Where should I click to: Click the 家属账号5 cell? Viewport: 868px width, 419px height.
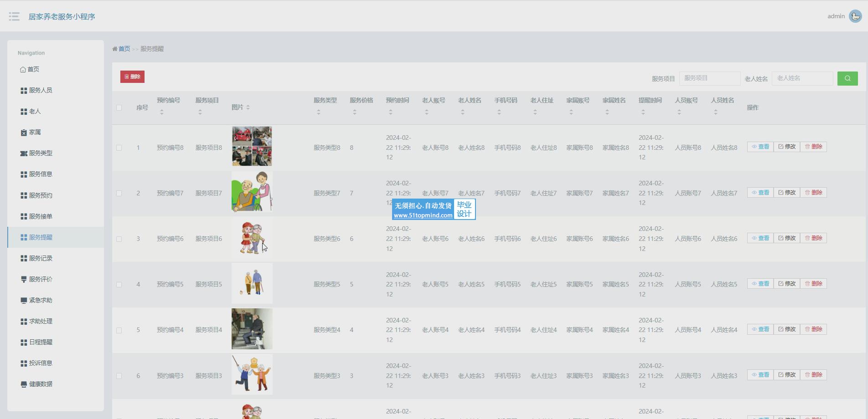pos(579,285)
